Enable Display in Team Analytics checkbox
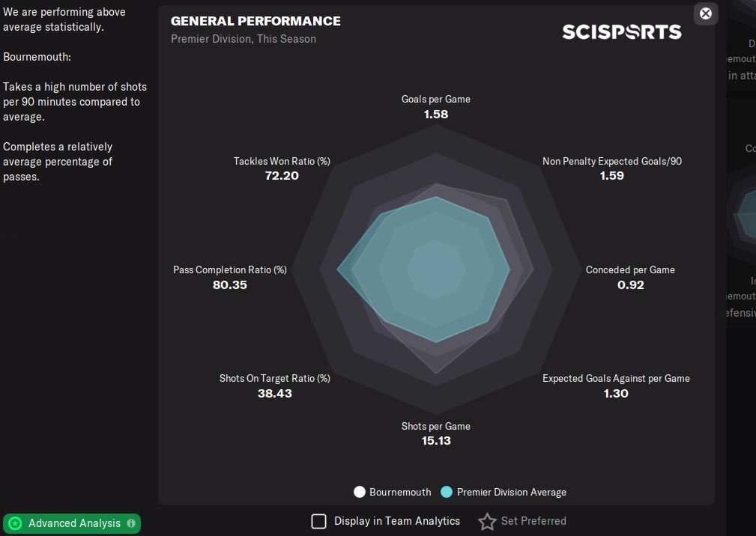The image size is (756, 536). 318,521
